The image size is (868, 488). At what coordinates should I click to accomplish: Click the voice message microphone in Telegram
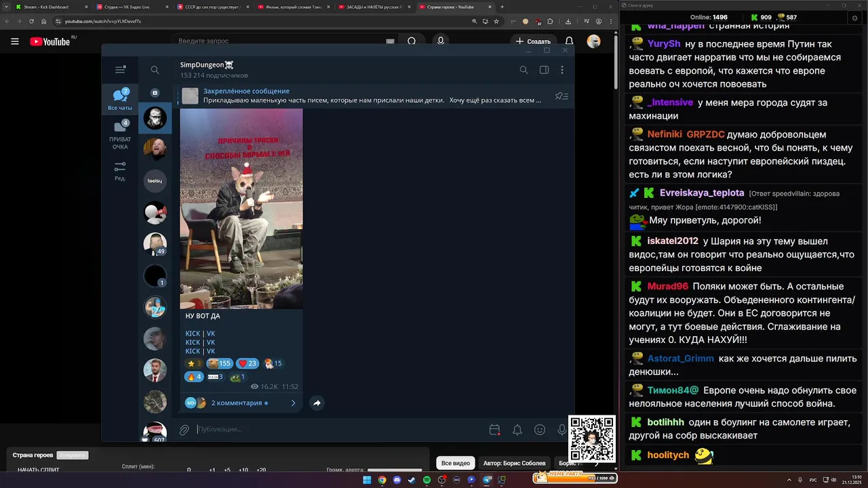pyautogui.click(x=561, y=430)
